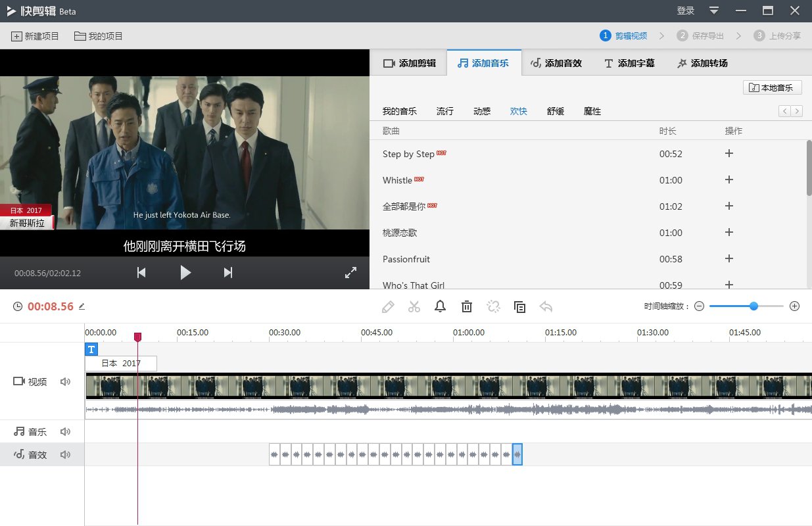Click the trash delete icon in timeline toolbar
The image size is (812, 526).
[467, 306]
